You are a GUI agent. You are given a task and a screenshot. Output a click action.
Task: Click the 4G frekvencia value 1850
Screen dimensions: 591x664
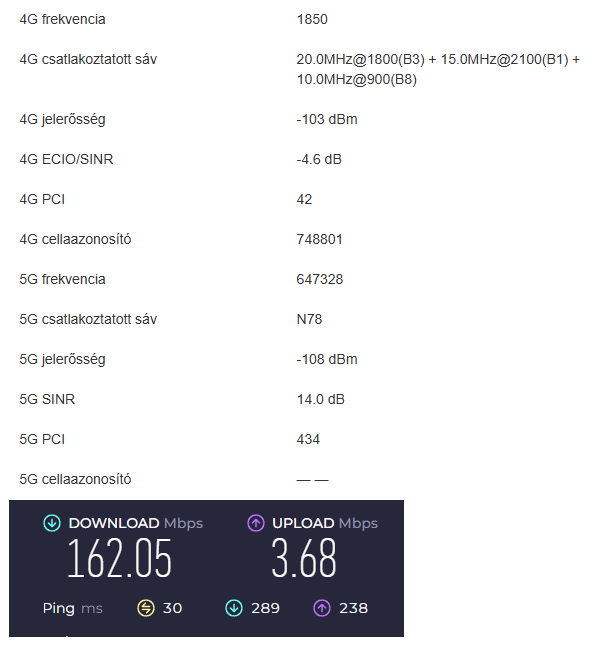pos(312,19)
